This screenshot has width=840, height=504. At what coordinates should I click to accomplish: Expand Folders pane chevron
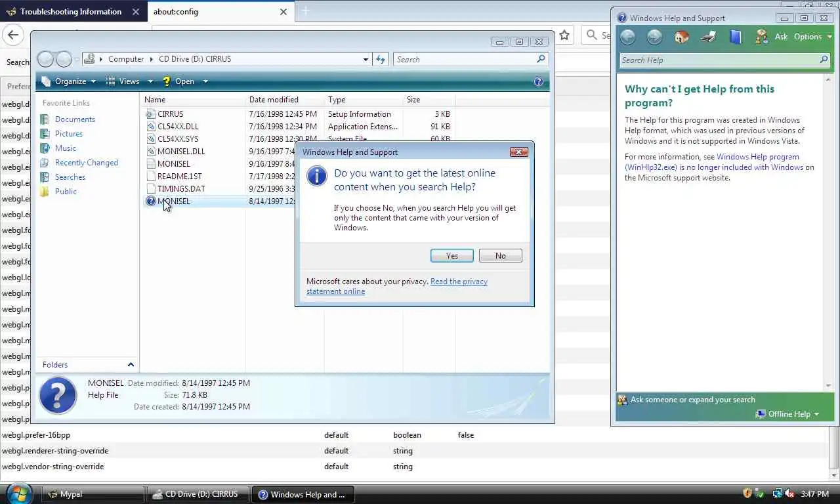(131, 365)
